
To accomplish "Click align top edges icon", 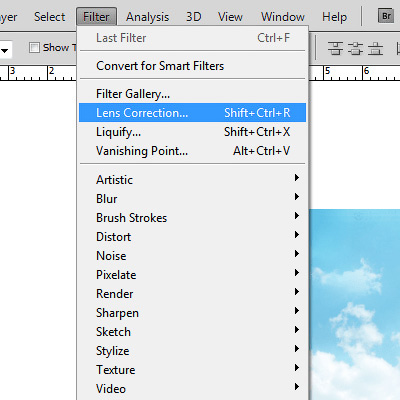I will point(335,48).
